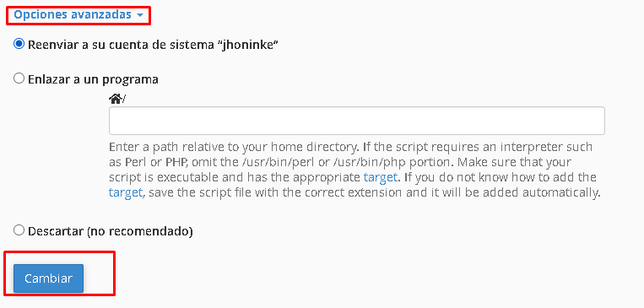Select the 'Enlazar a un programa' radio button

coord(19,78)
